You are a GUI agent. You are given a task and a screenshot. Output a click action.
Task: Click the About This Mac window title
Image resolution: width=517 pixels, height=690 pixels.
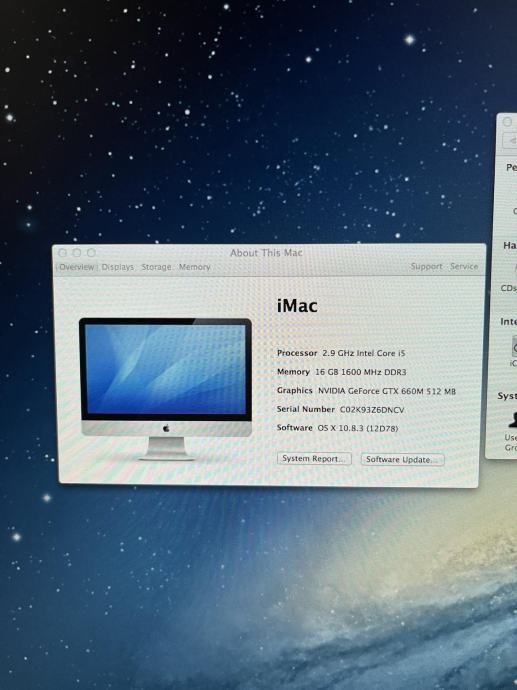click(x=266, y=253)
